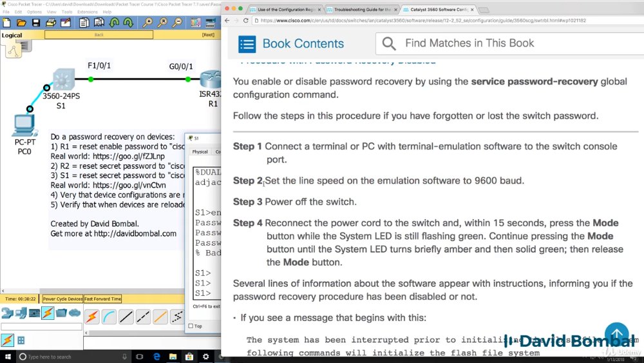Redo the last action in Packet Tracer

(x=128, y=23)
